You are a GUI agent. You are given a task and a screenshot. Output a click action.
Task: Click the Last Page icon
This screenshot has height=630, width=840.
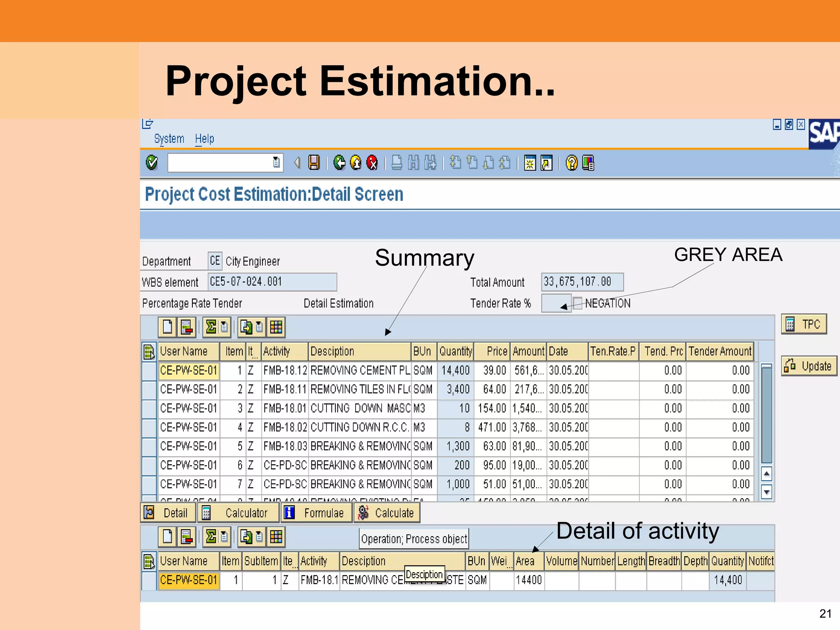[x=505, y=163]
